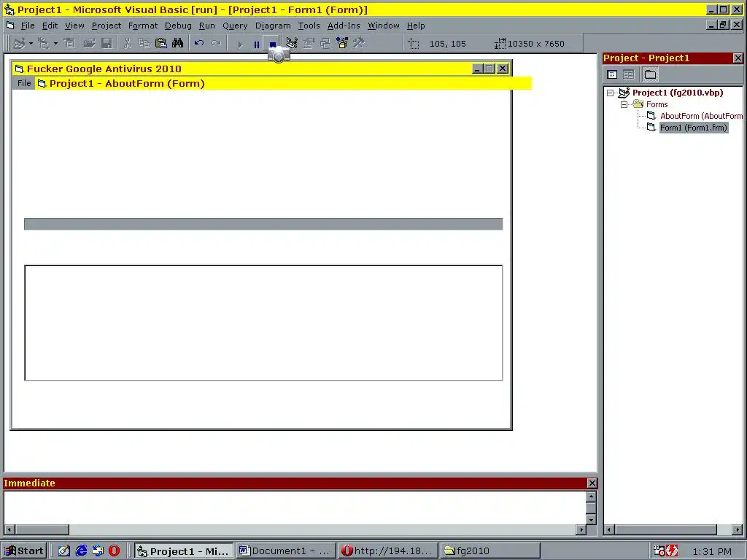747x560 pixels.
Task: Select Form1 (Form1.frm) in project tree
Action: (694, 128)
